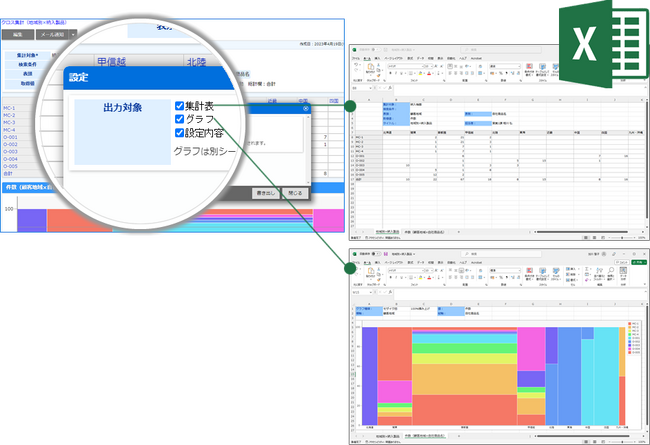
Task: Open Font Color arrow in lower Excel ribbon
Action: click(x=433, y=277)
